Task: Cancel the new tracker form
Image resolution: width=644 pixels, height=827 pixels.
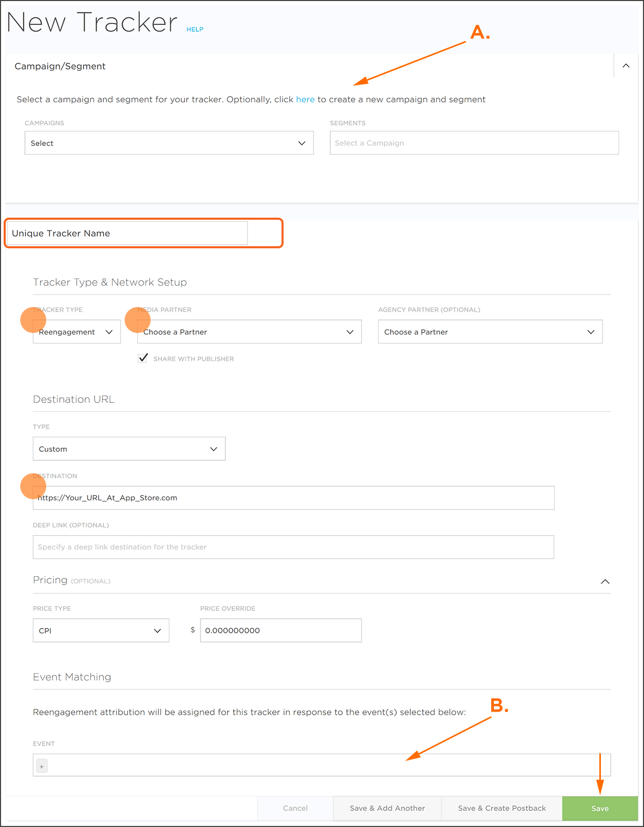Action: point(295,808)
